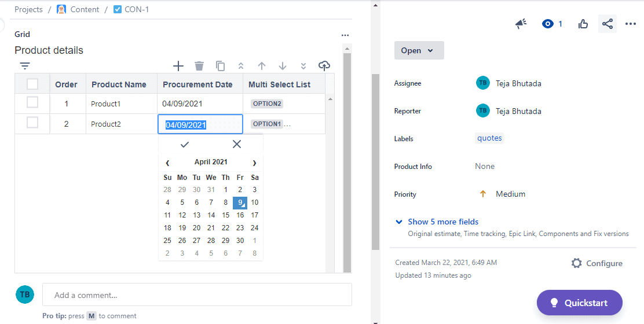Go to next month in calendar
This screenshot has height=324, width=644.
(x=254, y=163)
